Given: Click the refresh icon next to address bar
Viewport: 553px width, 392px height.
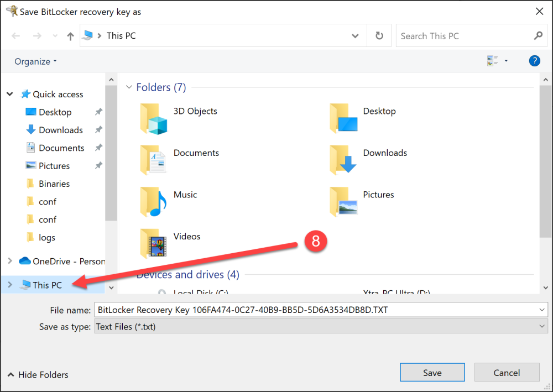Looking at the screenshot, I should 379,35.
